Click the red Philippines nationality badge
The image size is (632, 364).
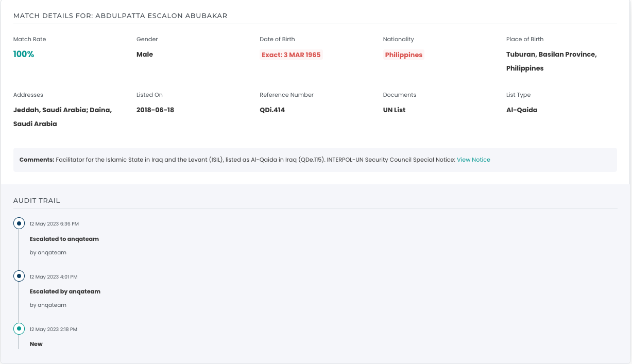click(x=403, y=55)
